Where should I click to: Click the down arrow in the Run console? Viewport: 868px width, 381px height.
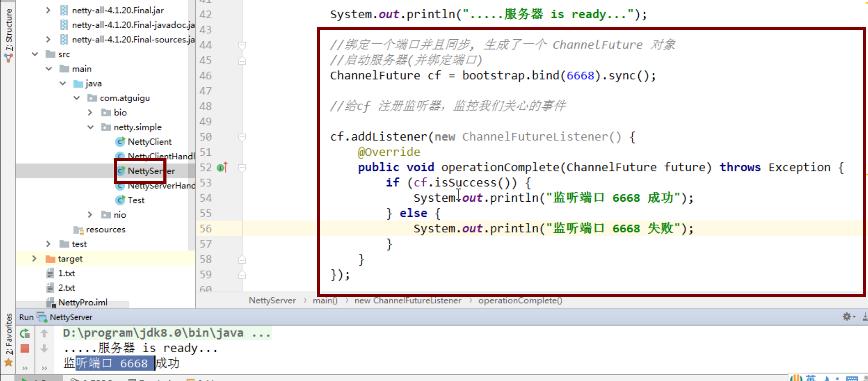44,349
